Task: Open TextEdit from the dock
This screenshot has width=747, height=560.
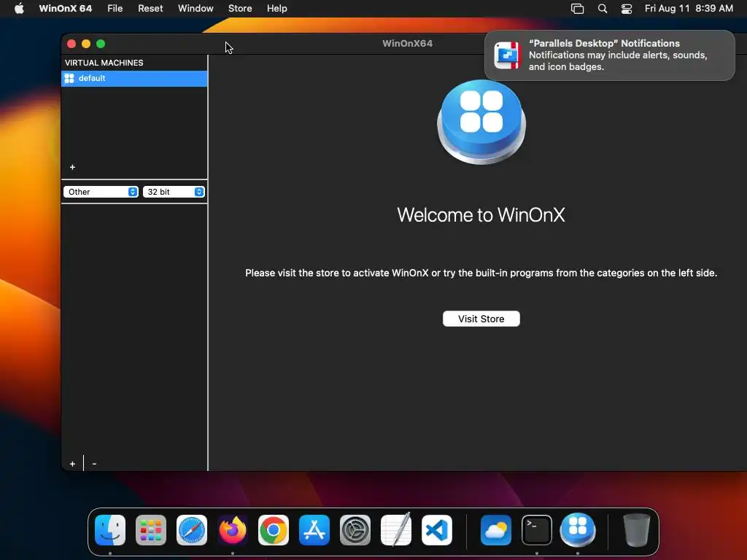Action: (x=396, y=530)
